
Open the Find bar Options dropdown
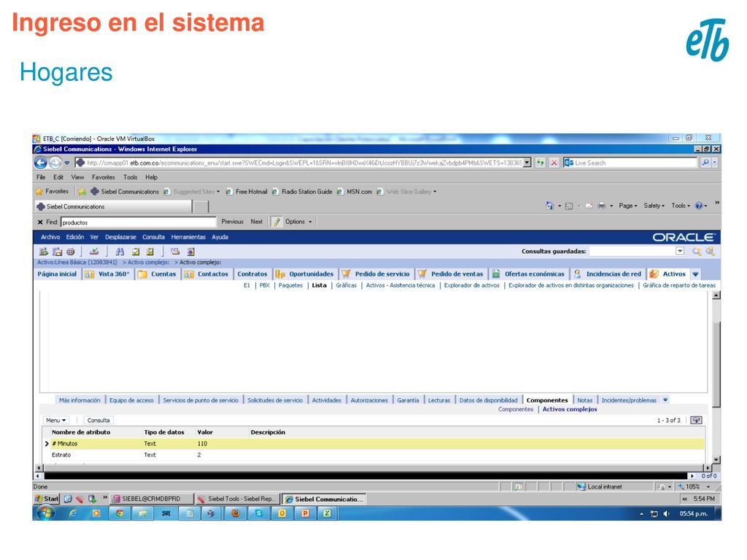pyautogui.click(x=298, y=222)
